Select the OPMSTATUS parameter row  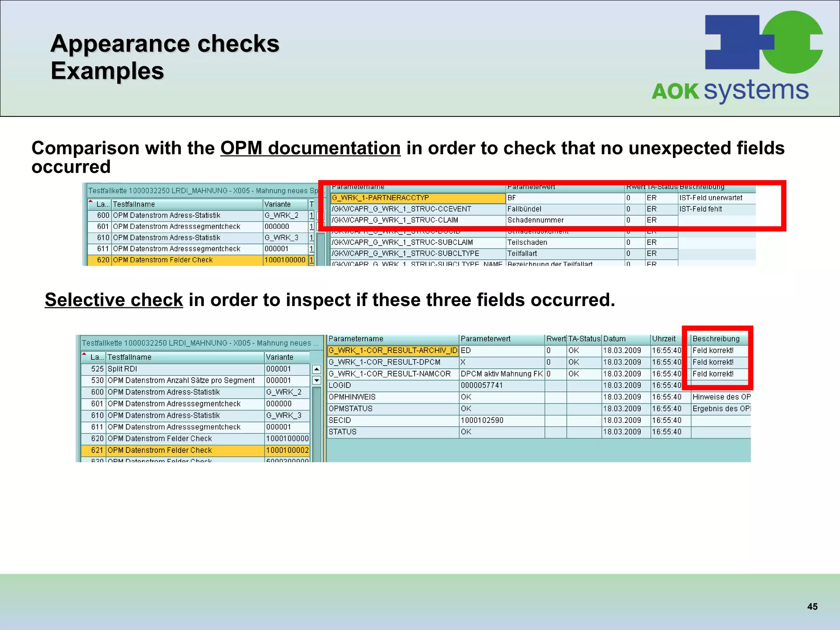point(539,409)
